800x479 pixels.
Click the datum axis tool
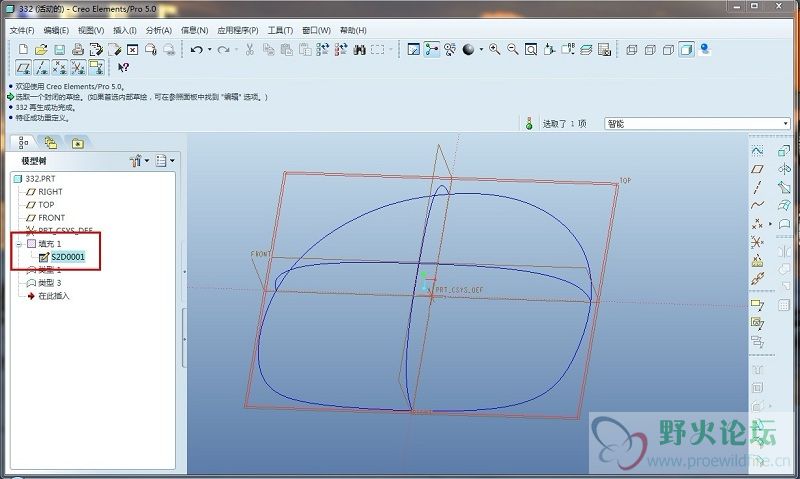pyautogui.click(x=757, y=187)
